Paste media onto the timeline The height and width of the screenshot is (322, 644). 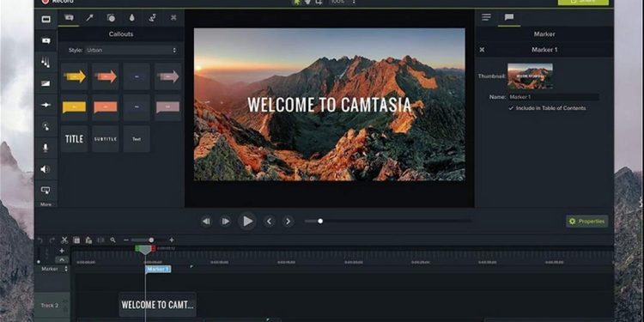tap(88, 240)
